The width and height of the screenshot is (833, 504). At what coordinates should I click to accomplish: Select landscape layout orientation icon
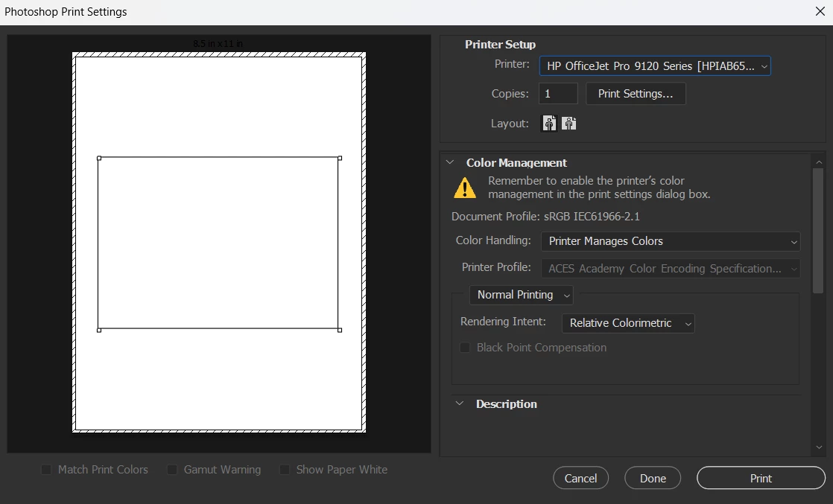click(569, 124)
